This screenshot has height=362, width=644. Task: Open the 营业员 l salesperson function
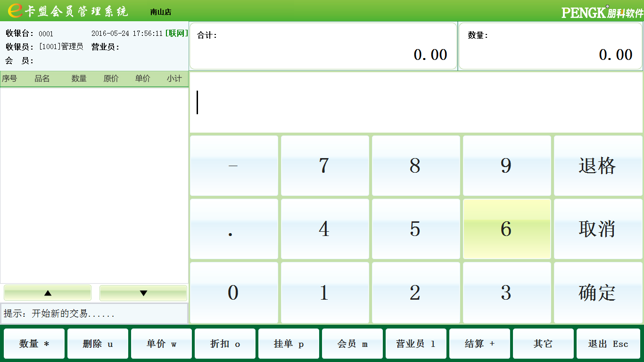click(x=416, y=344)
